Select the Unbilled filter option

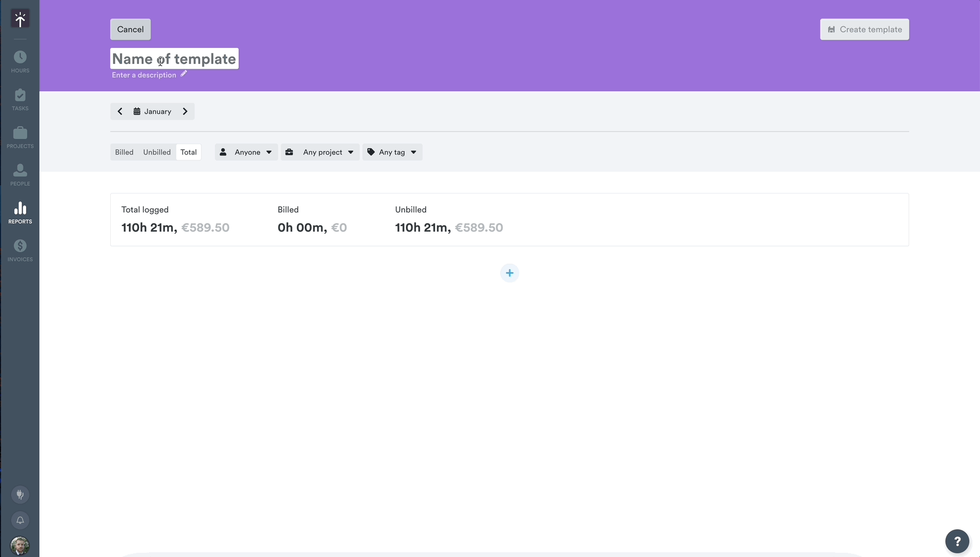coord(157,152)
